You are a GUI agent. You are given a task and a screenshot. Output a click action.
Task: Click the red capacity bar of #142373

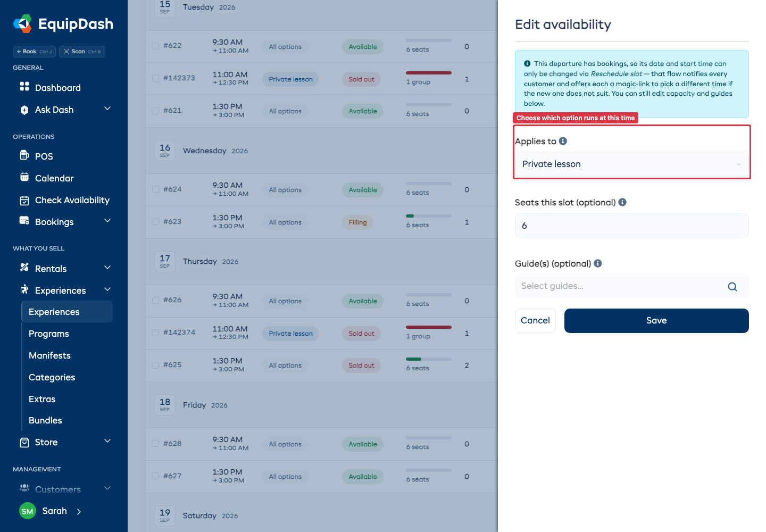429,73
